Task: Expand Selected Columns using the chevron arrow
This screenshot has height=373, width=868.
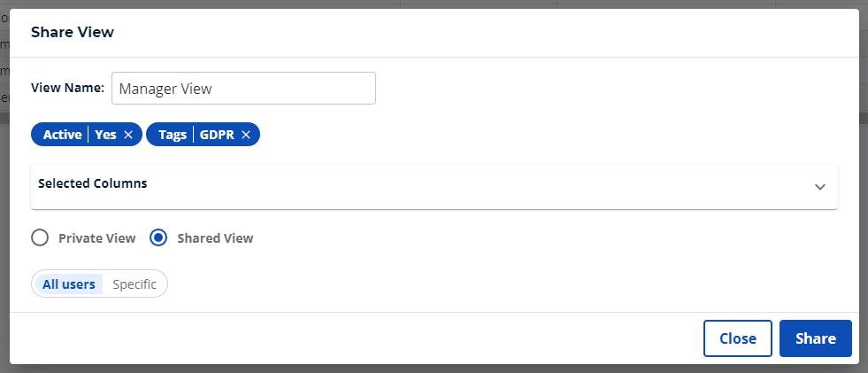Action: point(819,186)
